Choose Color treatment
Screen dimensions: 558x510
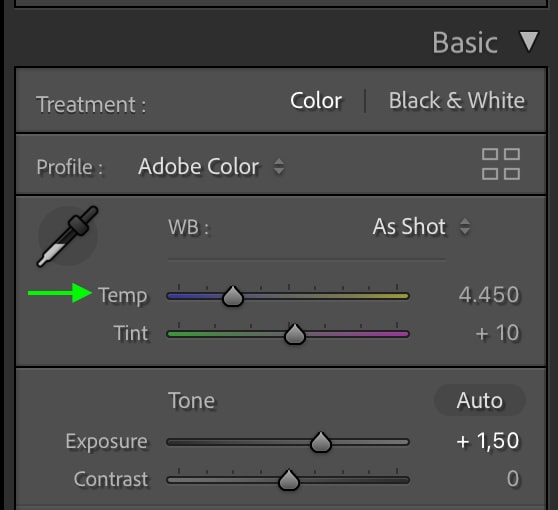(316, 100)
